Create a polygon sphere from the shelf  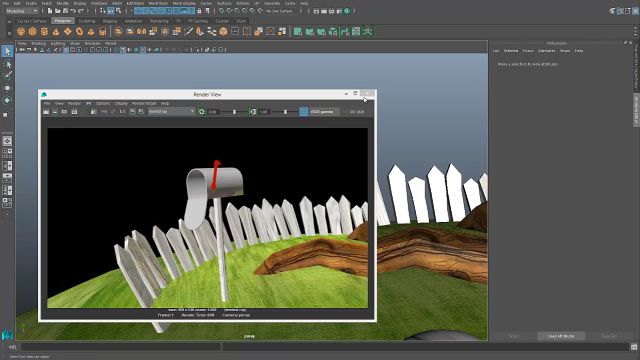coord(21,31)
